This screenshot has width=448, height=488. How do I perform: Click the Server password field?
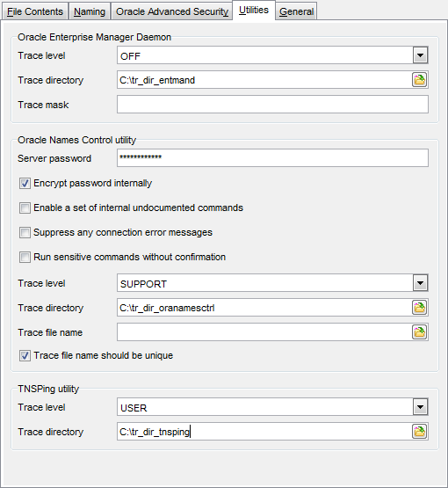pyautogui.click(x=272, y=158)
